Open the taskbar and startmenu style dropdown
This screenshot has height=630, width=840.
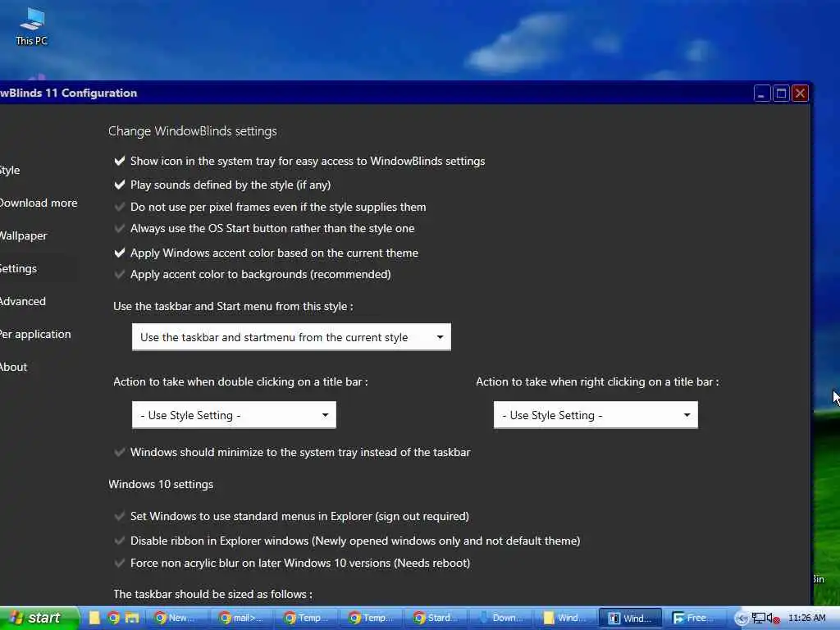[291, 337]
